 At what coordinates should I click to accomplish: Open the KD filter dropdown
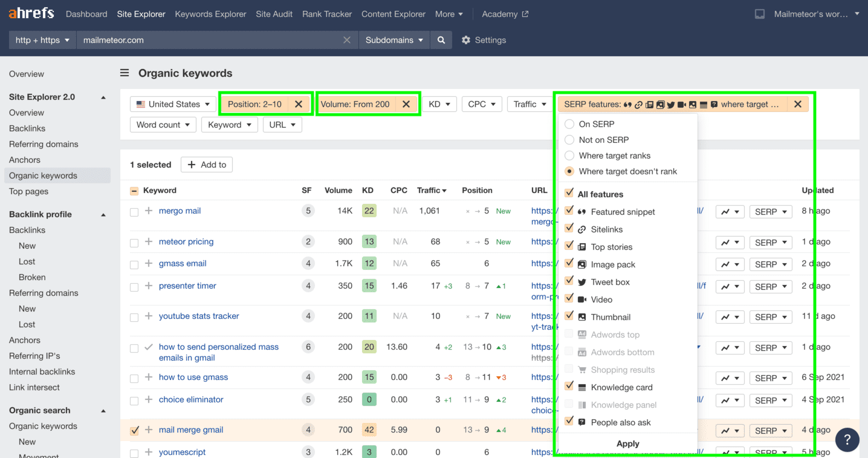439,104
